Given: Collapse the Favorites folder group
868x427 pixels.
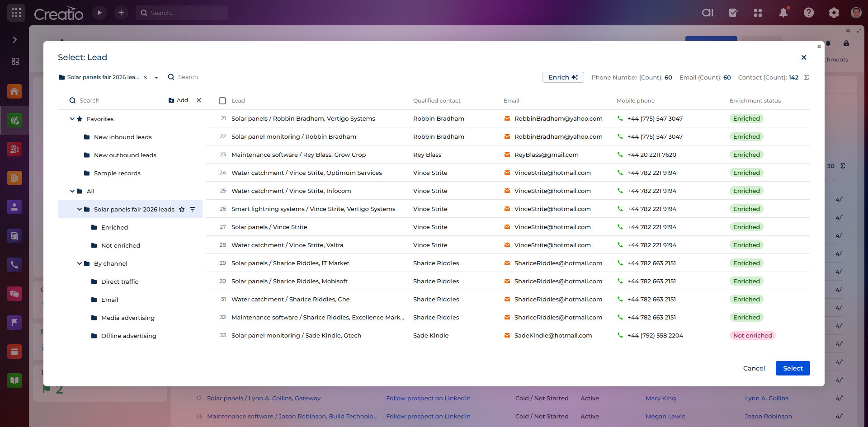Looking at the screenshot, I should (72, 119).
